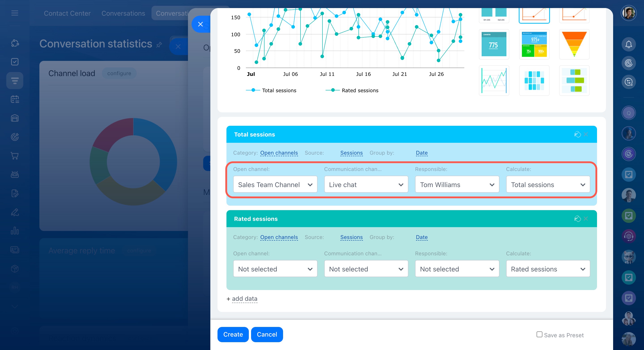Screen dimensions: 644x350
Task: Click the add data link
Action: click(x=244, y=299)
